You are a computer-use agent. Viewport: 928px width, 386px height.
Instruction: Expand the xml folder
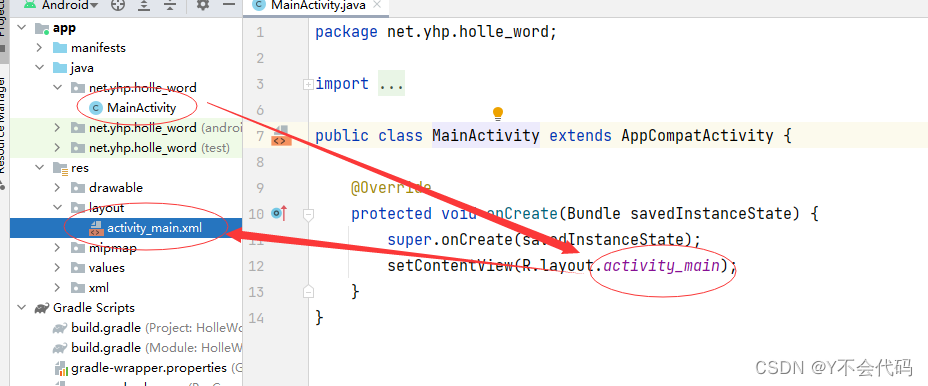pyautogui.click(x=57, y=288)
